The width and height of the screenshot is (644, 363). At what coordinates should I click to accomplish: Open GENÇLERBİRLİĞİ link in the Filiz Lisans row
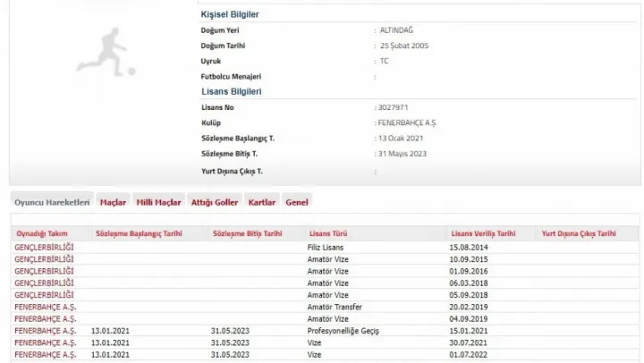[x=44, y=246]
